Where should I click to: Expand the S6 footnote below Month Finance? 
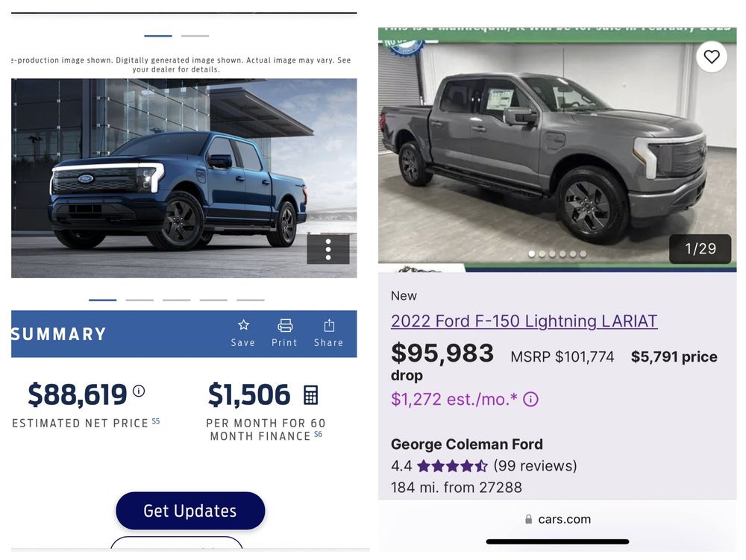[x=318, y=435]
